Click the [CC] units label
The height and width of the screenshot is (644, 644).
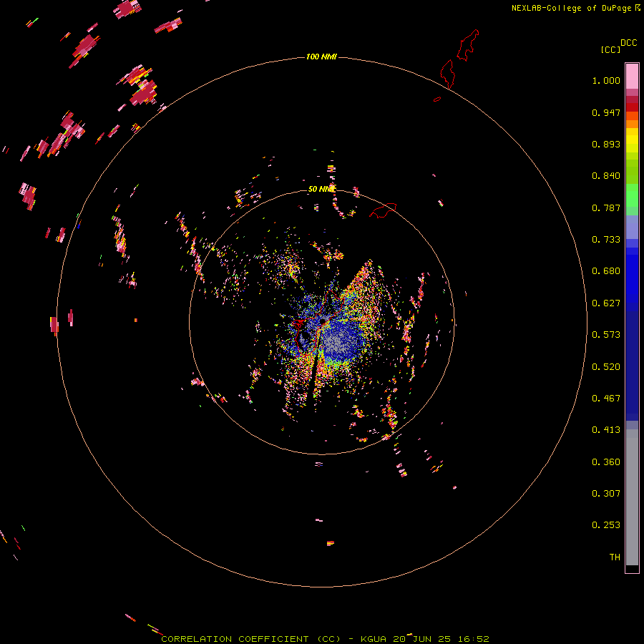[610, 49]
